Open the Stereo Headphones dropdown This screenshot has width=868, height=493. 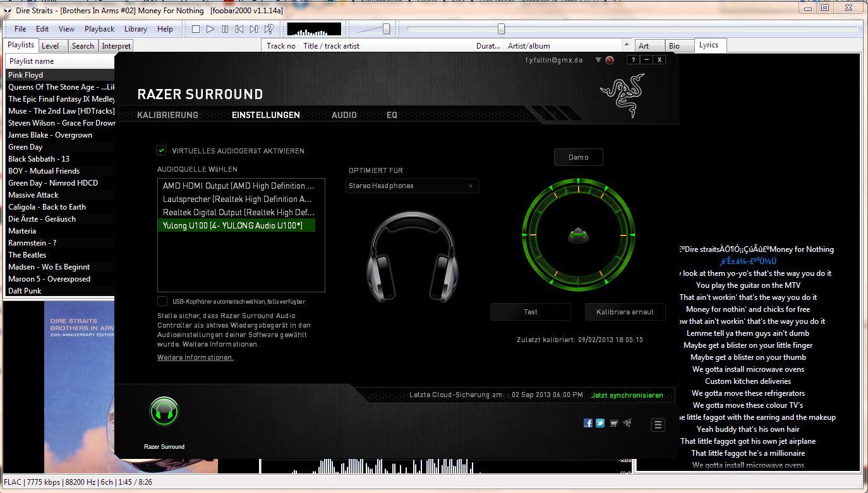click(412, 186)
